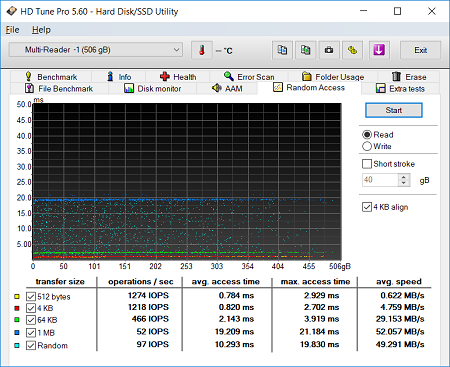Click the blue 1 MB color swatch
This screenshot has width=450, height=367.
click(x=17, y=333)
